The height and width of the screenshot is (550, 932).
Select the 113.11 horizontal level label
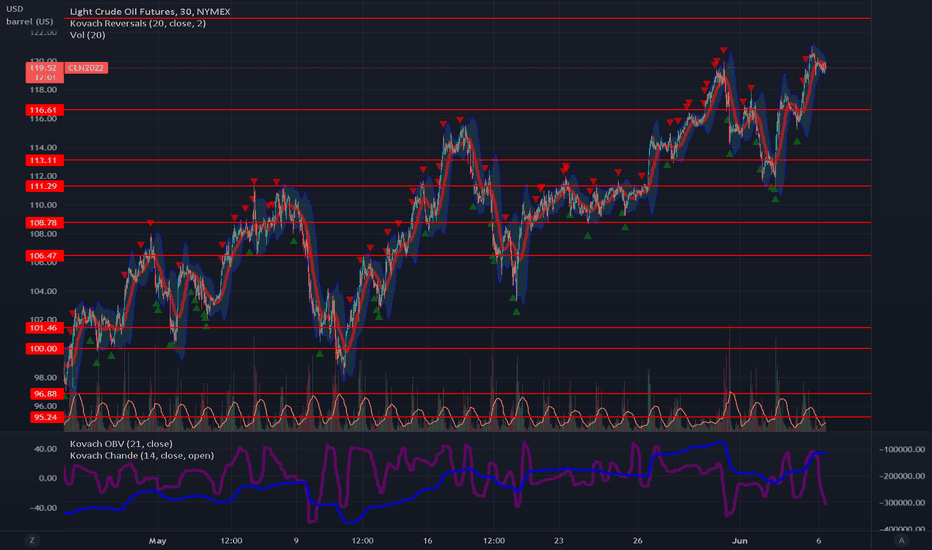45,161
